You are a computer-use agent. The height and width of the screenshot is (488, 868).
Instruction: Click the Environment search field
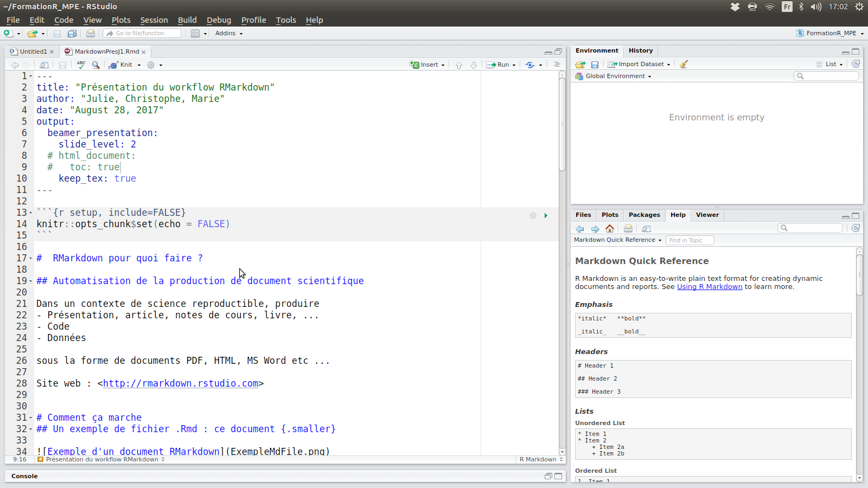coord(826,76)
